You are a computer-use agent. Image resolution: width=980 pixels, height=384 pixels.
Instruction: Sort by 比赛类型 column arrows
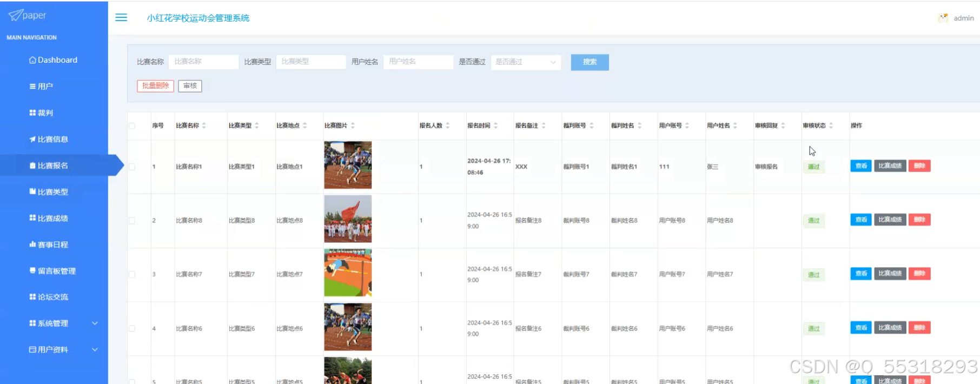(x=257, y=125)
